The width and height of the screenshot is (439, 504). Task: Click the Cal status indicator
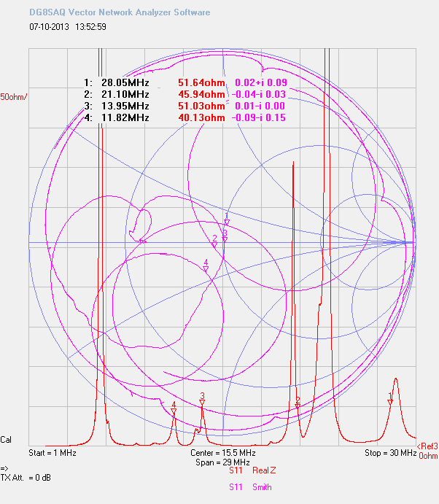(x=6, y=440)
